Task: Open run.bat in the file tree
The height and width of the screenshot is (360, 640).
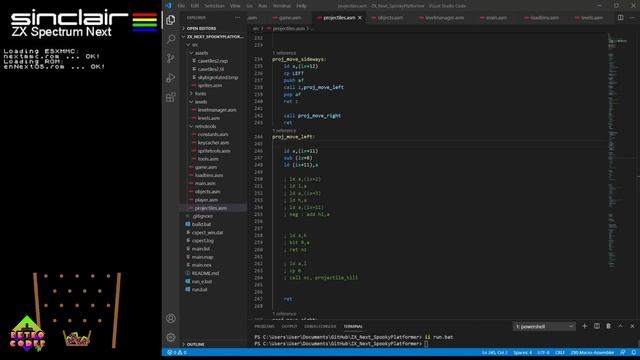Action: pos(199,289)
